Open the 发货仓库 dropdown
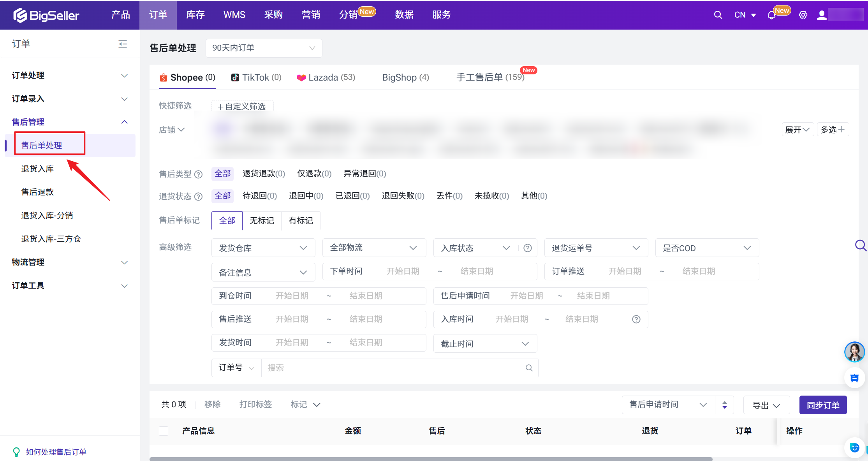Screen dimensions: 868x461 click(x=263, y=248)
